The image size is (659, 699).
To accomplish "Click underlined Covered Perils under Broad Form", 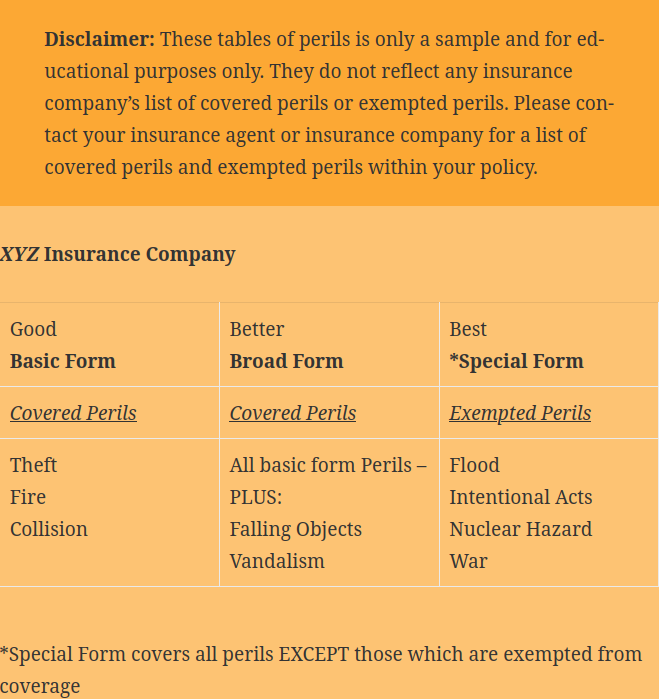I will tap(293, 413).
